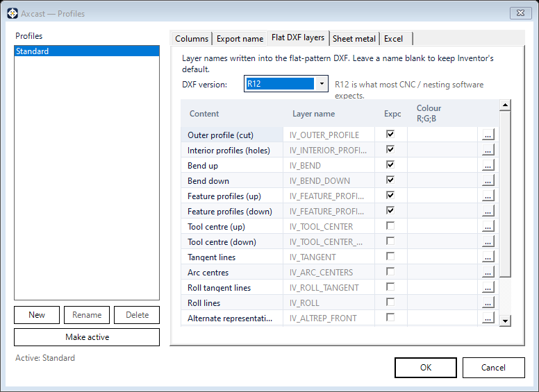Edit layer name IV_ALTREP_FRONT
The height and width of the screenshot is (392, 539).
329,318
